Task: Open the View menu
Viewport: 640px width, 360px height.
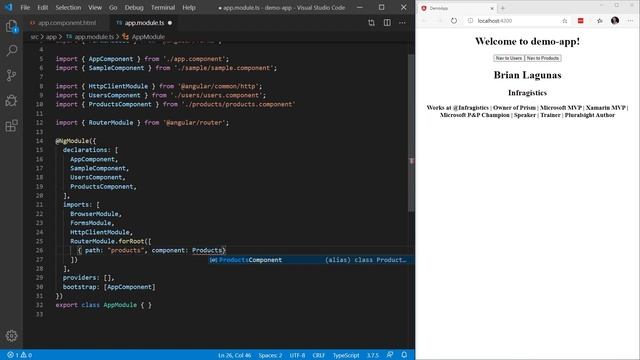Action: pos(95,7)
